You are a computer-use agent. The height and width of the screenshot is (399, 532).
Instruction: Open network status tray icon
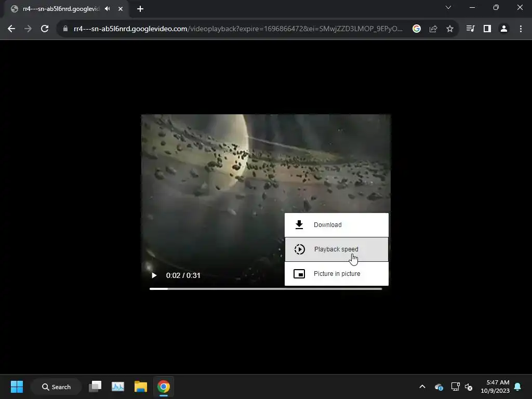[x=455, y=387]
